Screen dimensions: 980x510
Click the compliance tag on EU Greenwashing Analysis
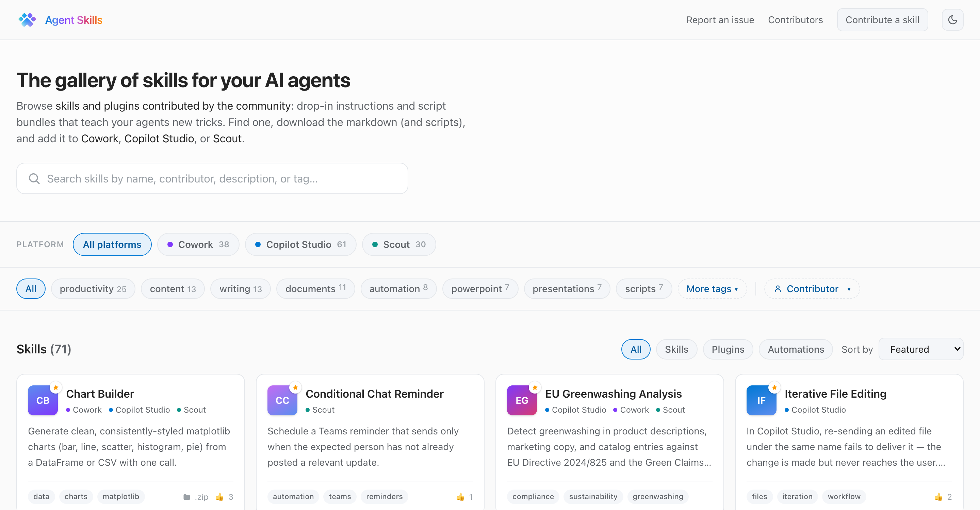[533, 497]
